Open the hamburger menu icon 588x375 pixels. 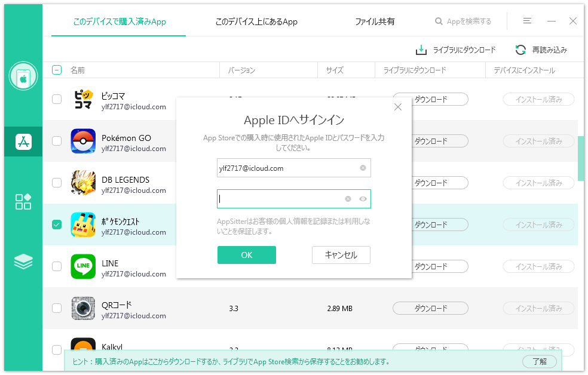point(527,21)
